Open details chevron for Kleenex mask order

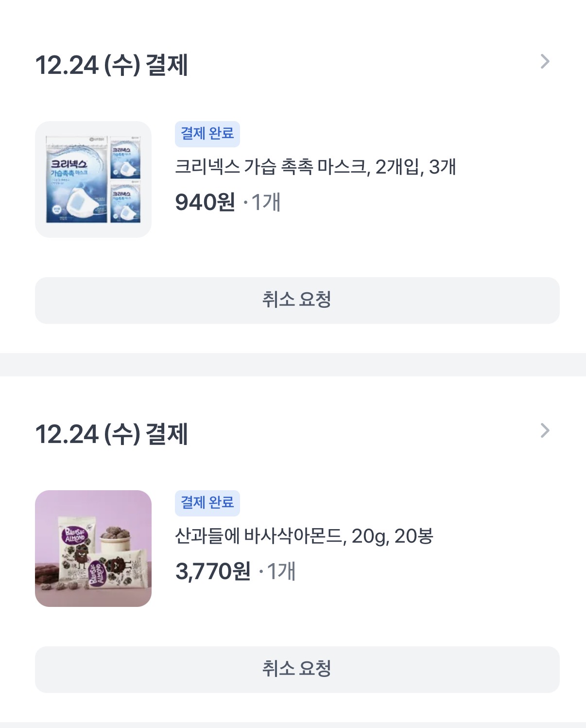tap(545, 62)
